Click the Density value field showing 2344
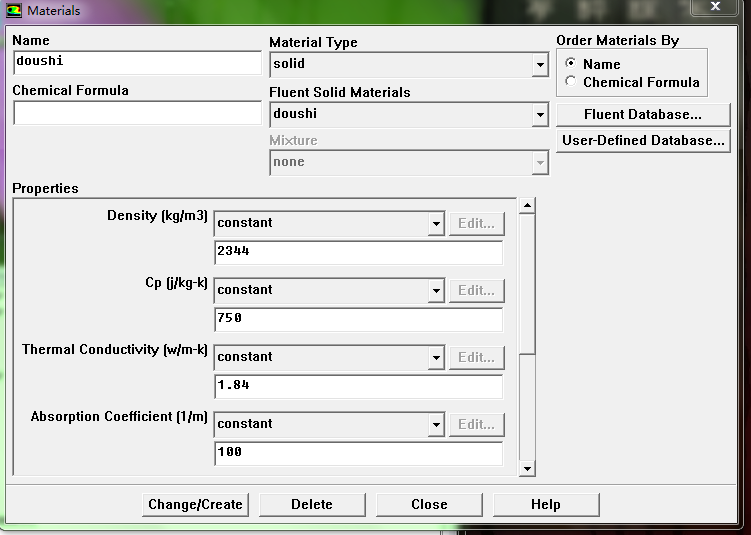This screenshot has width=751, height=535. [358, 252]
